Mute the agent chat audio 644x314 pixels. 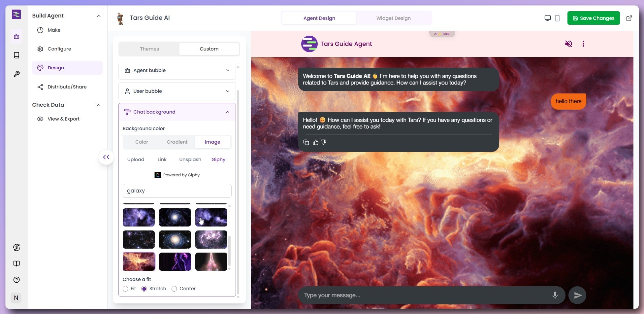(x=568, y=44)
